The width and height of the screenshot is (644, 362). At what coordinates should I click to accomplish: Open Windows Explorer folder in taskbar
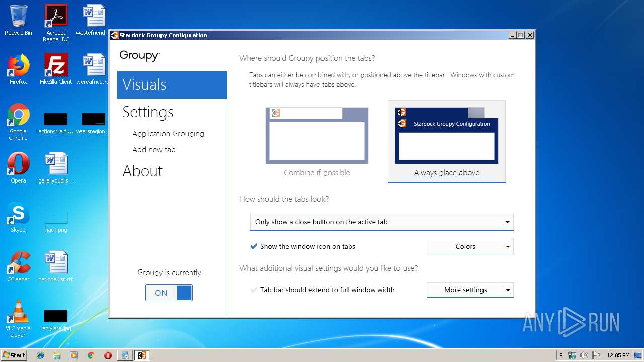(57, 355)
